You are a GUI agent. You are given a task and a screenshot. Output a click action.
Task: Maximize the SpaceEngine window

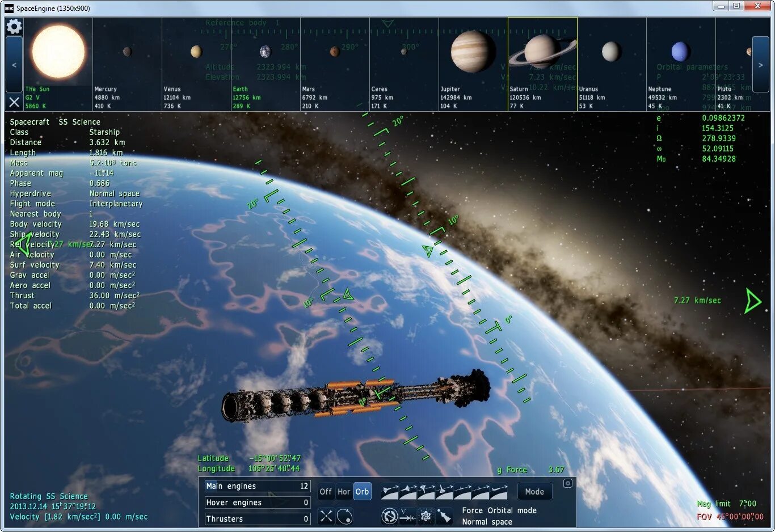[x=736, y=6]
